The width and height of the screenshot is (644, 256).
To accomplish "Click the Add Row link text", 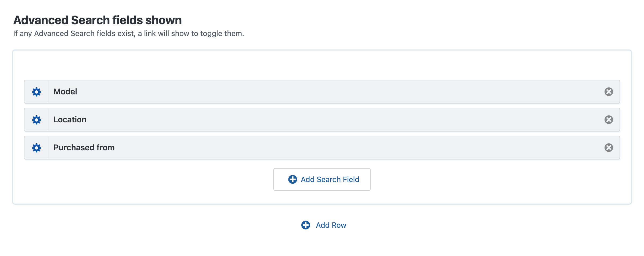I will coord(331,225).
